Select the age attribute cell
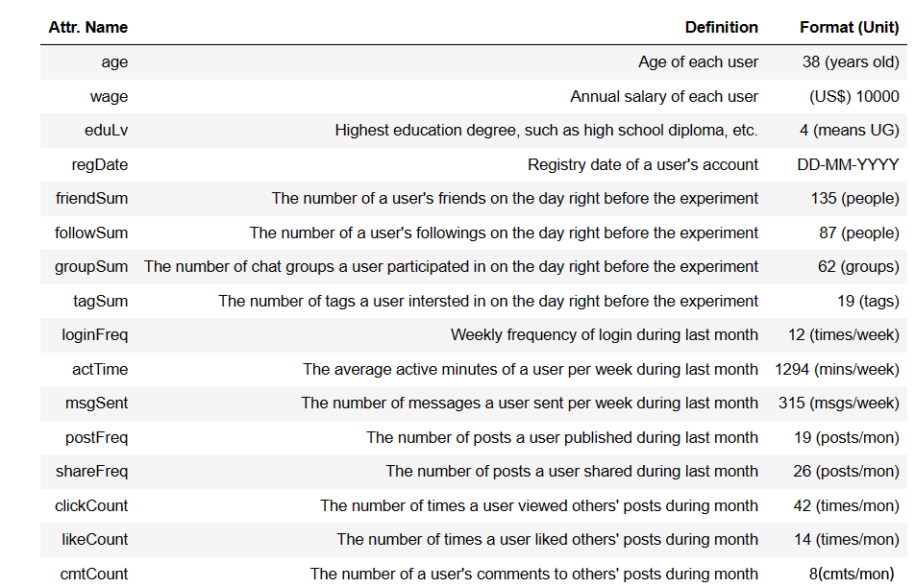The image size is (915, 588). (114, 62)
